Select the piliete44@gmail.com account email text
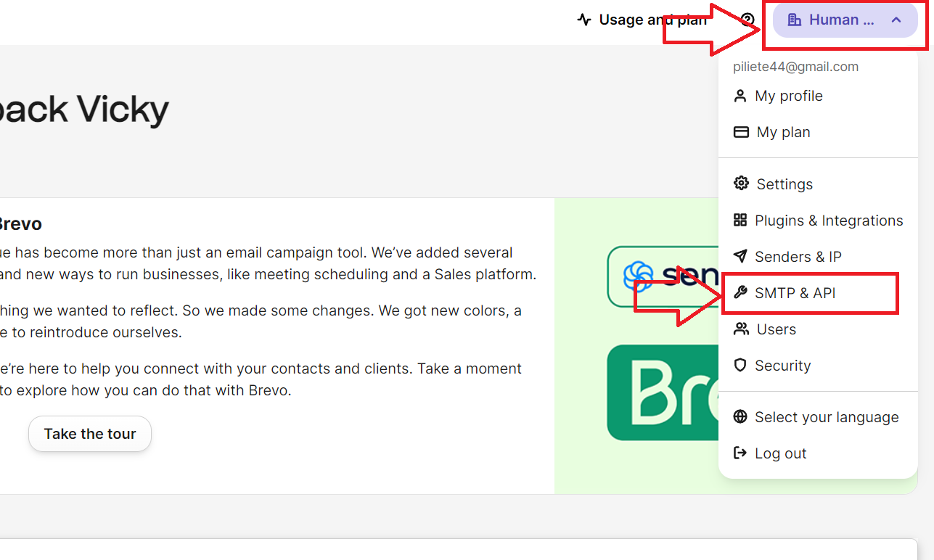Image resolution: width=934 pixels, height=560 pixels. point(795,67)
